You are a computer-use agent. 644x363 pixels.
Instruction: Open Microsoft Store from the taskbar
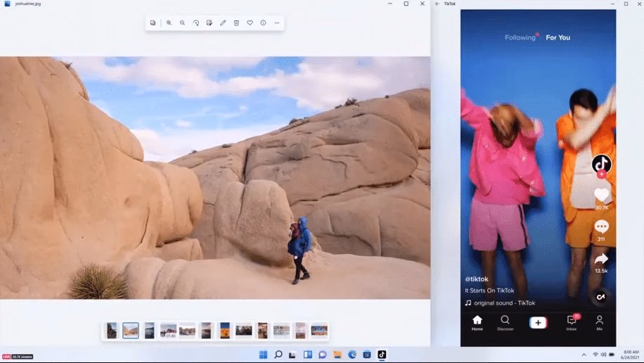click(x=367, y=355)
